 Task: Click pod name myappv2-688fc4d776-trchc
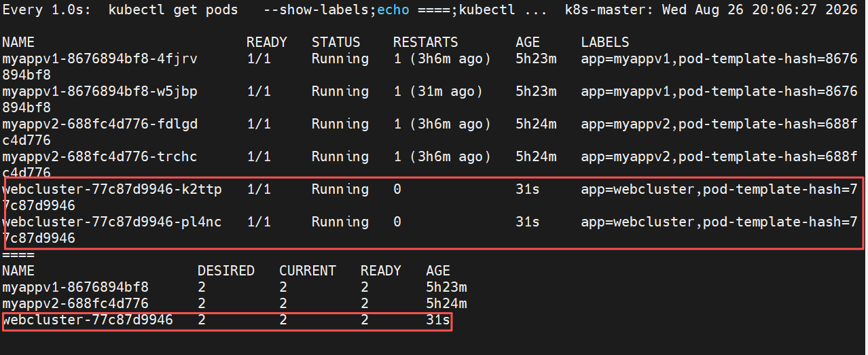coord(100,157)
